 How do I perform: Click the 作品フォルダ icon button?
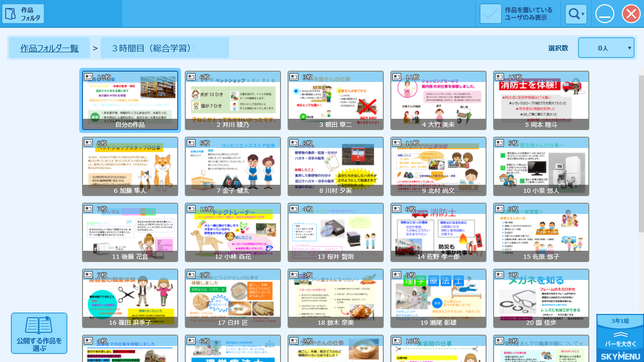coord(23,14)
